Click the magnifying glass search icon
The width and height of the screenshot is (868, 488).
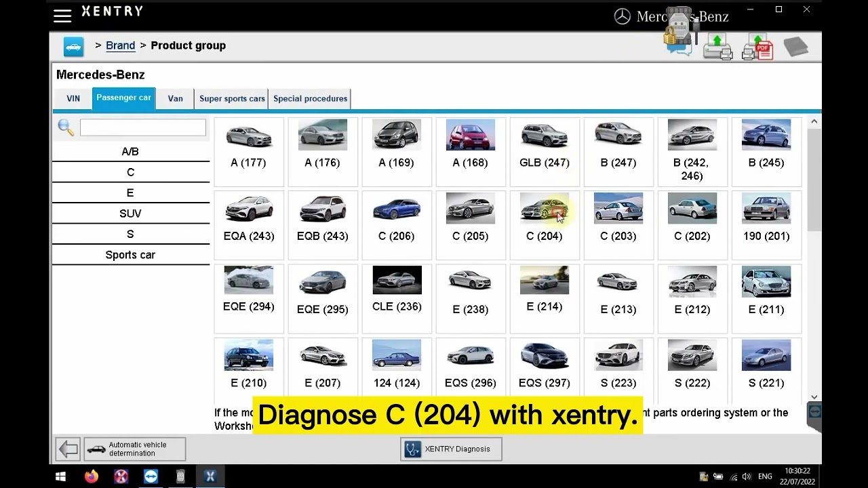(66, 127)
